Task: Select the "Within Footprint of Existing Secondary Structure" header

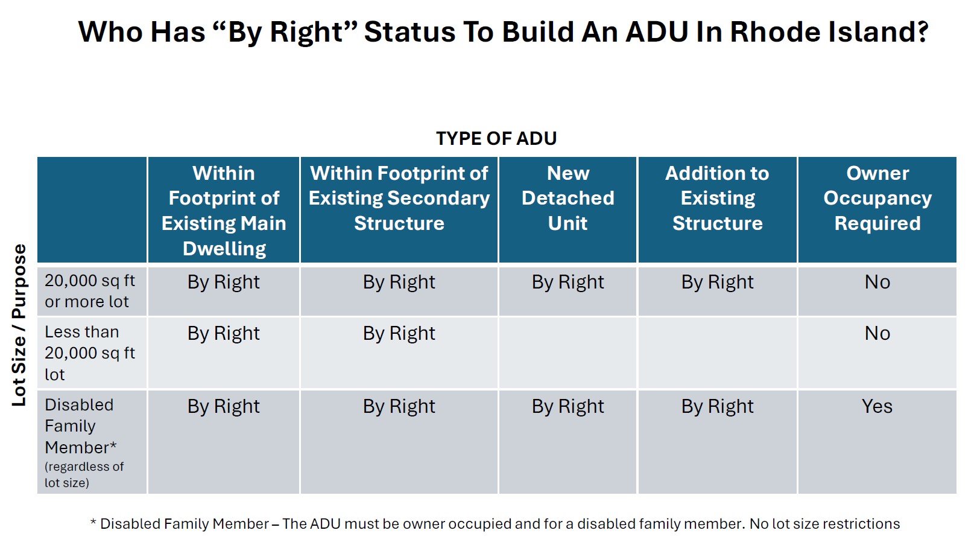Action: coord(399,198)
